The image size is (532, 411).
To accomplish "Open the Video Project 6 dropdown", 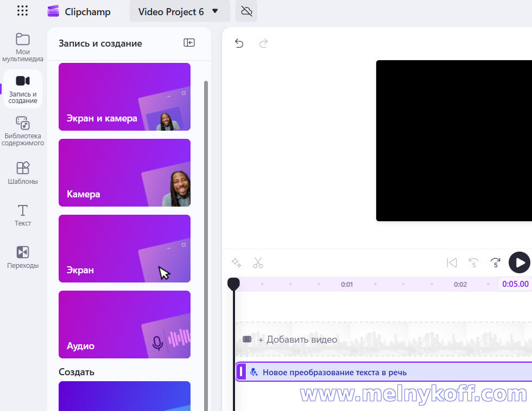I will [179, 11].
